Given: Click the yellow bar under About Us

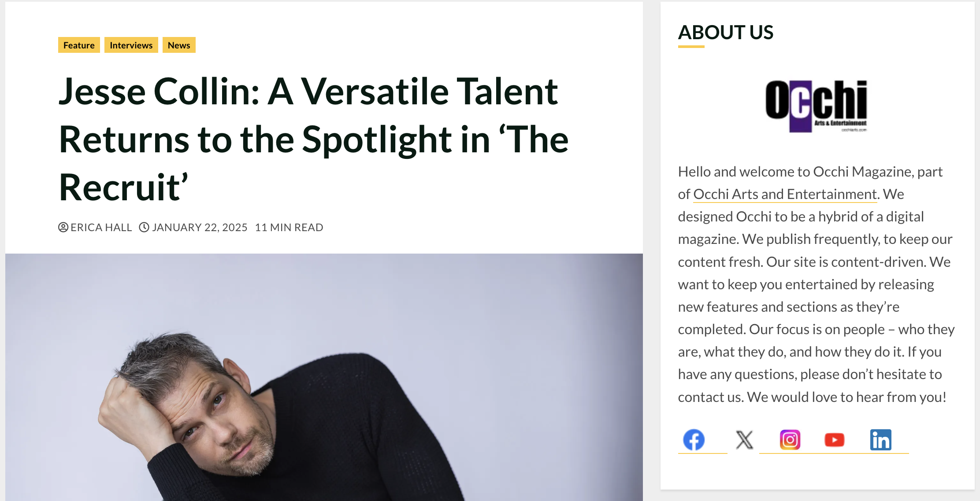Looking at the screenshot, I should coord(691,46).
